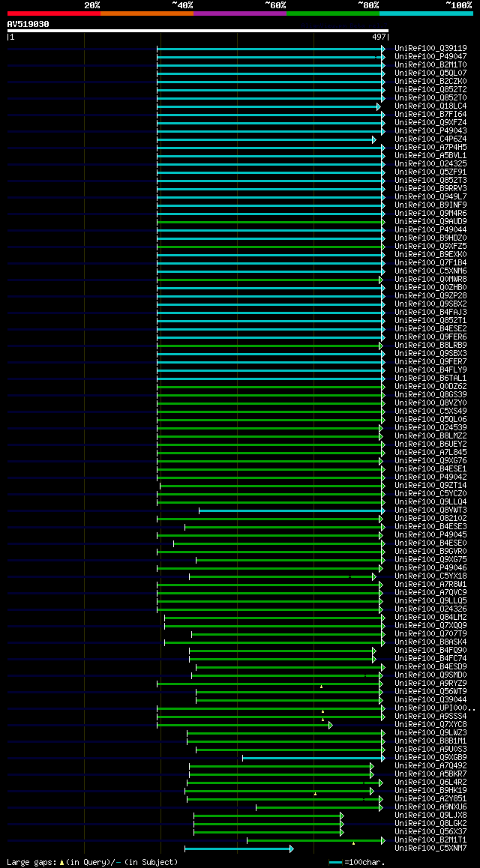
Task: Click the green C5YX18 alignment bar
Action: coord(282,577)
